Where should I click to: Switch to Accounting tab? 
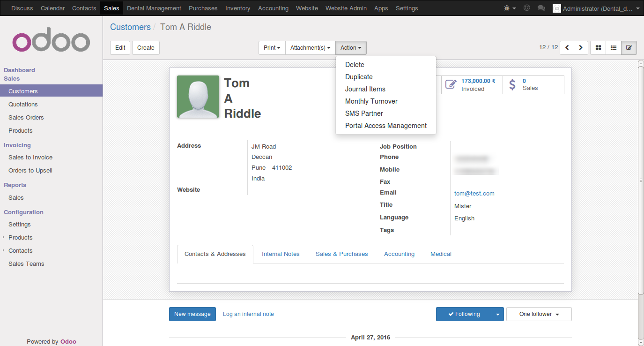tap(399, 254)
